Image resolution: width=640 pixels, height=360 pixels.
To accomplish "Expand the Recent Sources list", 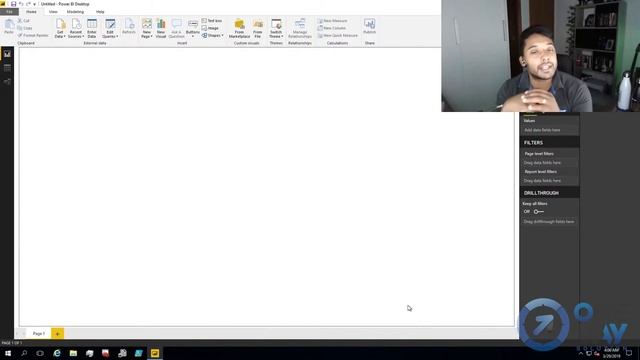I will (x=76, y=28).
